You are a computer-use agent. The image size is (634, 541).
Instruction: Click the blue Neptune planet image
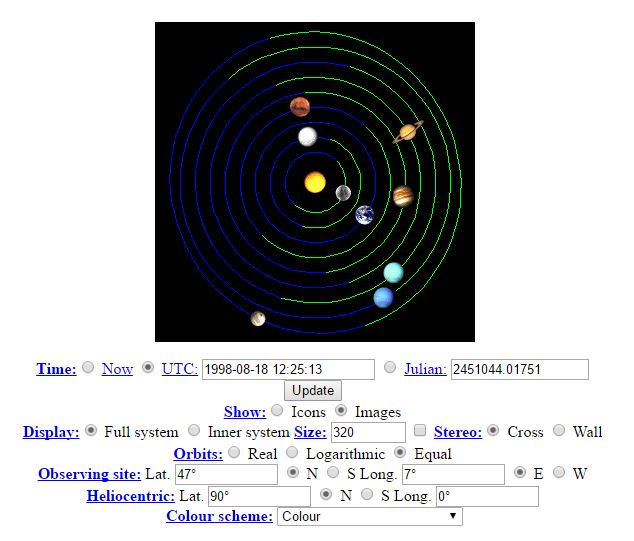coord(383,298)
